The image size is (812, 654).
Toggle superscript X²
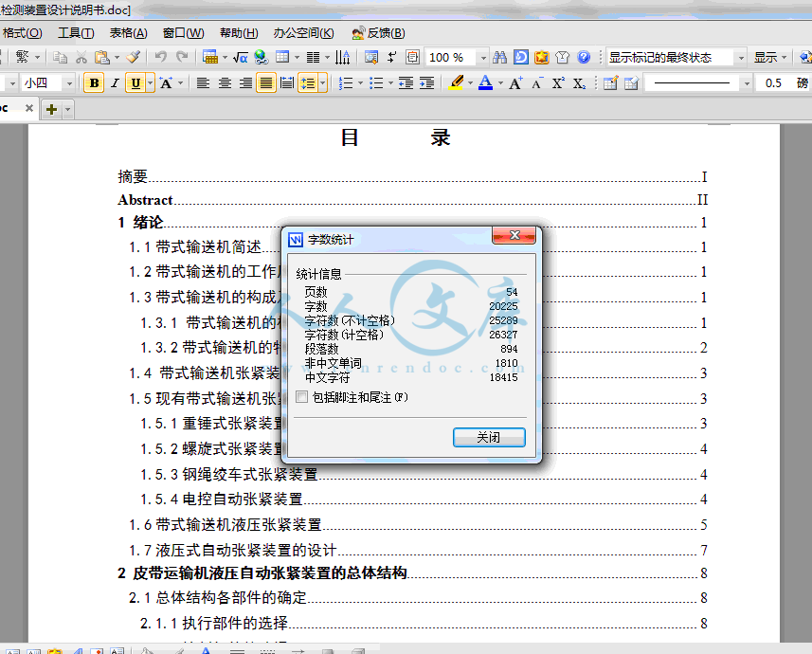tap(558, 82)
